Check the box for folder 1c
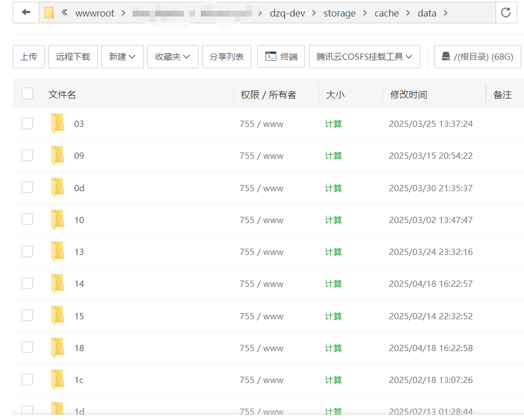Image resolution: width=524 pixels, height=420 pixels. (x=27, y=380)
